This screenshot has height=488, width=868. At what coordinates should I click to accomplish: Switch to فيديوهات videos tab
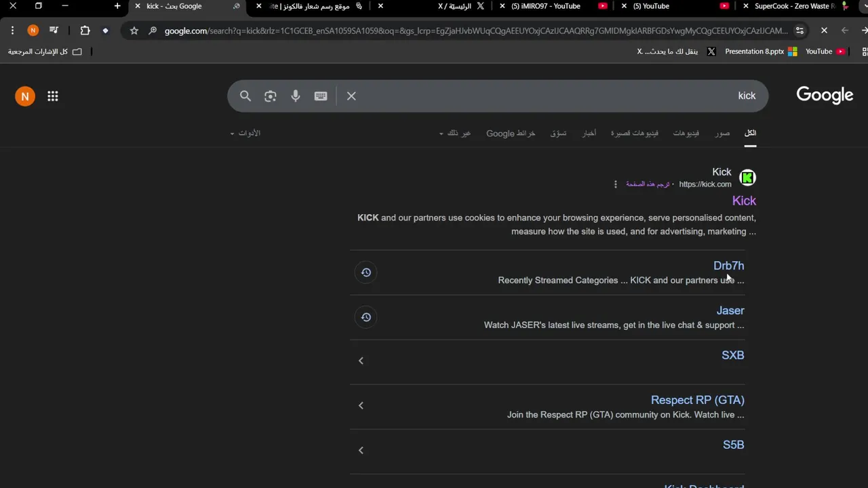pos(686,134)
